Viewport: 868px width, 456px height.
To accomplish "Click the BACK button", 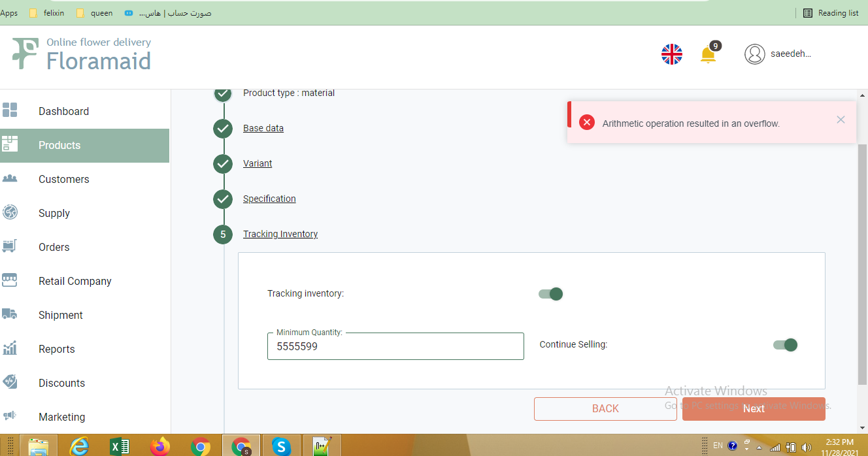I will coord(605,408).
